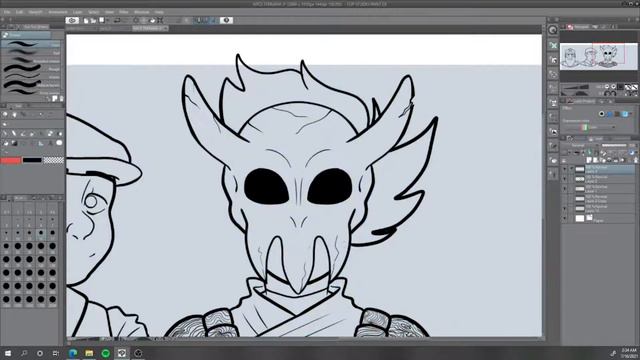Click the Scale/Rotate transform icon in command bar
Screen dimensions: 640x360
(160, 20)
